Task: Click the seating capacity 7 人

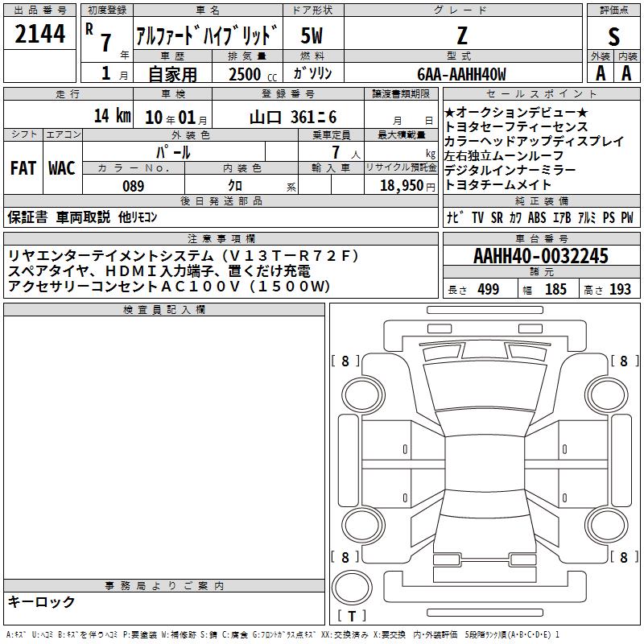Action: 346,152
